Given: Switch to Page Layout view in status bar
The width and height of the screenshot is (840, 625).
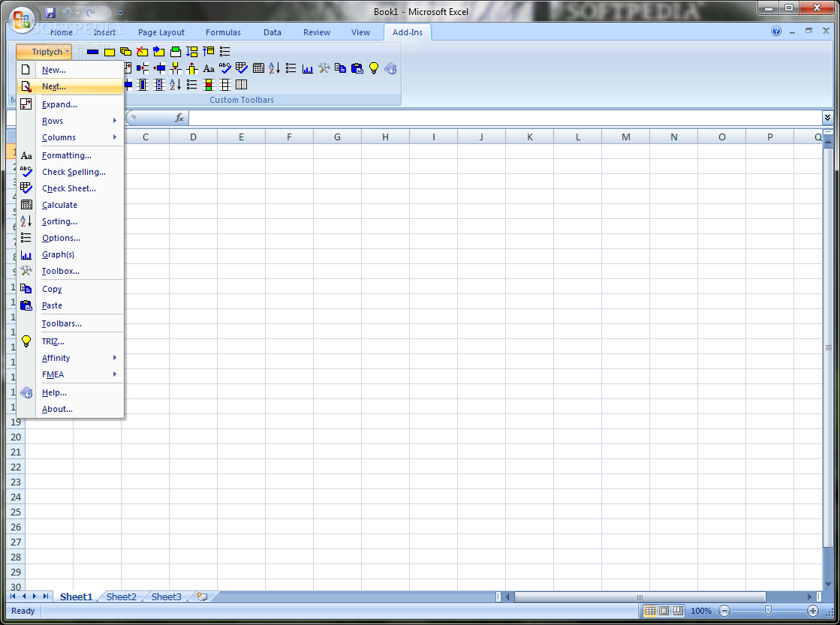Looking at the screenshot, I should click(x=664, y=611).
